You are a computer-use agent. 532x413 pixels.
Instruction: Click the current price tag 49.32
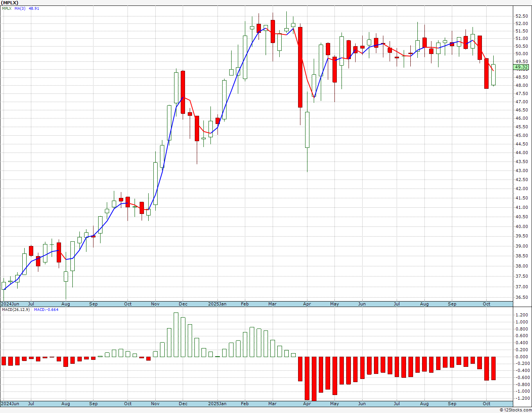(x=521, y=67)
